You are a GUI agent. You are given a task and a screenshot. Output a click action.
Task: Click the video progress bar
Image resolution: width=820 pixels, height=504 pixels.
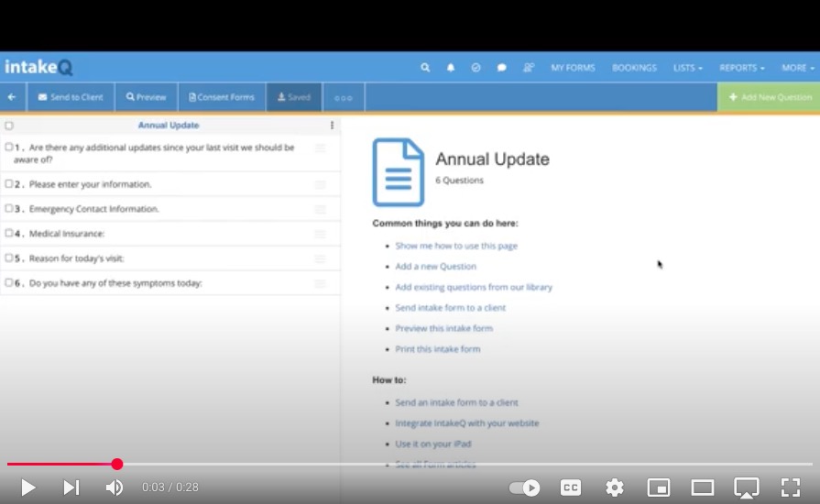pos(410,464)
